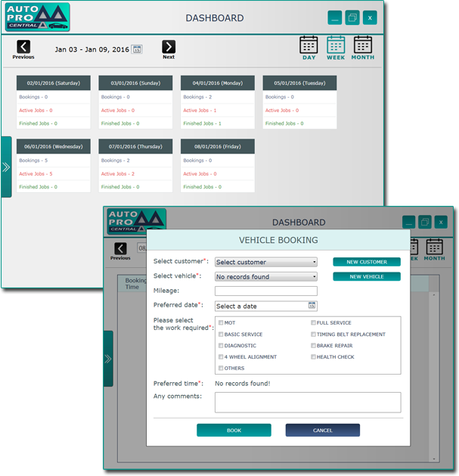This screenshot has height=476, width=459.
Task: Click the NEW VEHICLE button
Action: tap(367, 276)
